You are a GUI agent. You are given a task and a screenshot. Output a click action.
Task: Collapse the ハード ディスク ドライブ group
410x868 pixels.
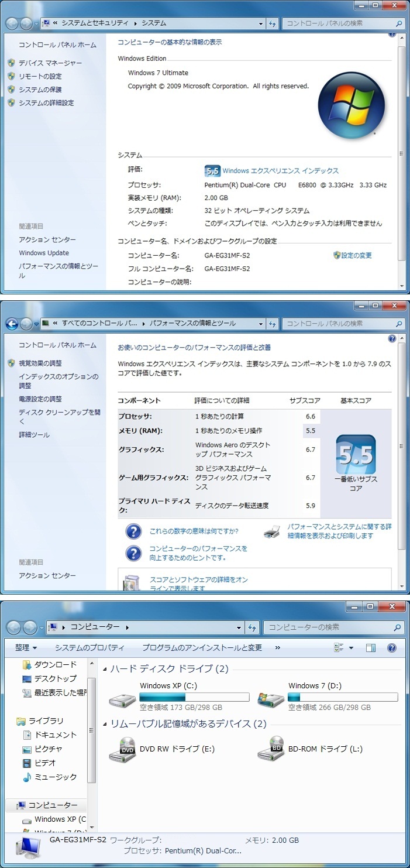pyautogui.click(x=105, y=669)
